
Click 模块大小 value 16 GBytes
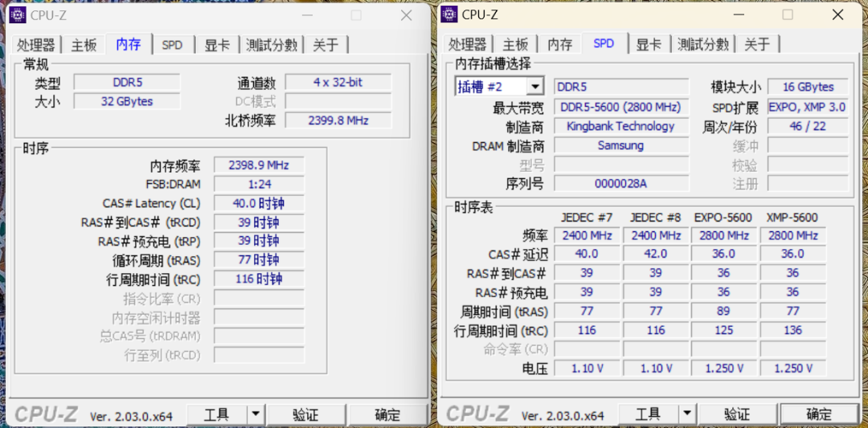(809, 87)
